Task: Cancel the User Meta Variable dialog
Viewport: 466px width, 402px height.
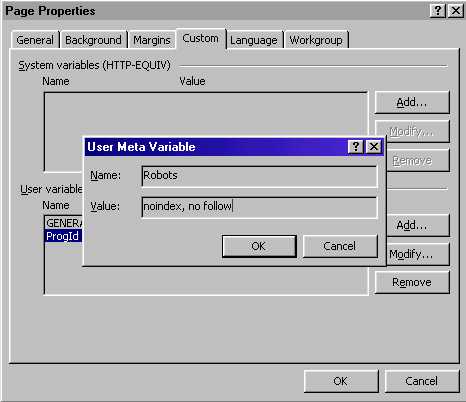Action: pyautogui.click(x=340, y=246)
